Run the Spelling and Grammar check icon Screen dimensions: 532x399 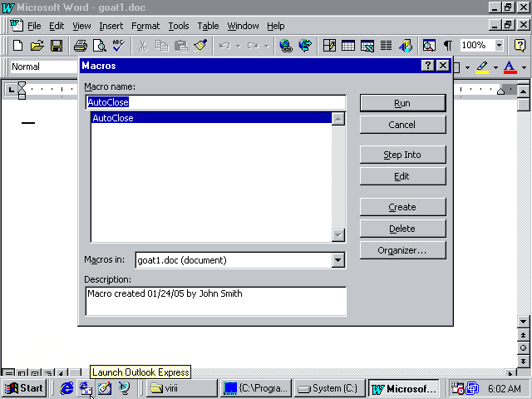[118, 45]
